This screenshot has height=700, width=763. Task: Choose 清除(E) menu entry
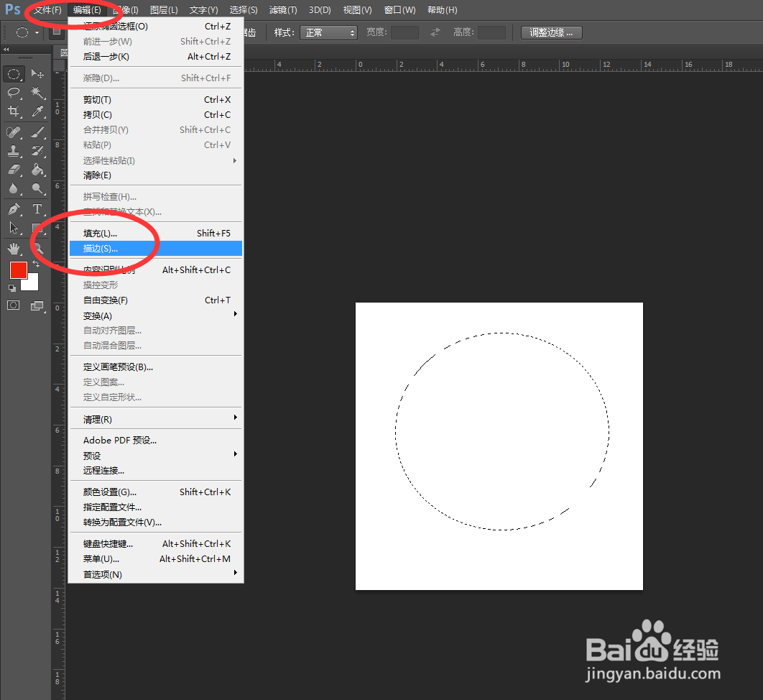coord(156,175)
